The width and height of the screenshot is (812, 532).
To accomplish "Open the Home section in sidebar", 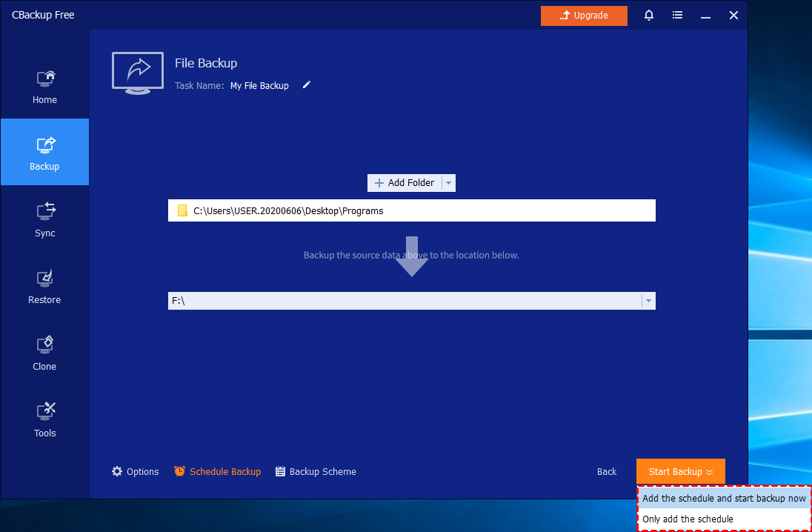I will 44,86.
